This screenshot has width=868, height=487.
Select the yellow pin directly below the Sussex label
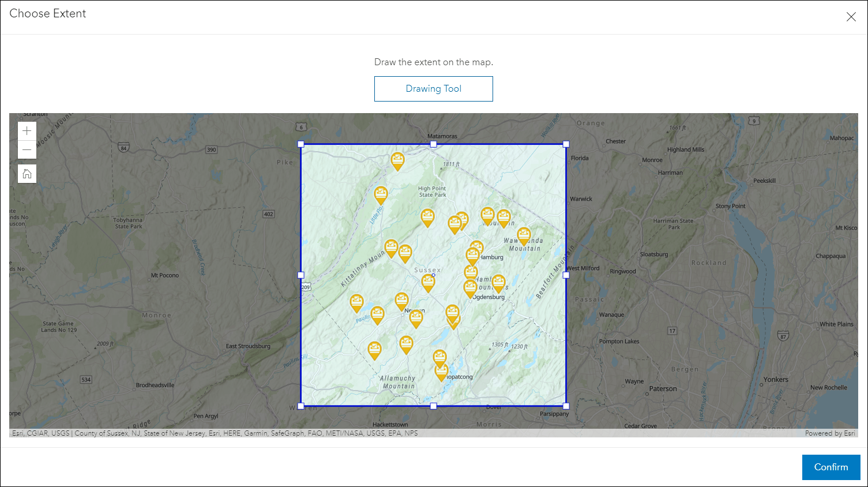tap(428, 283)
